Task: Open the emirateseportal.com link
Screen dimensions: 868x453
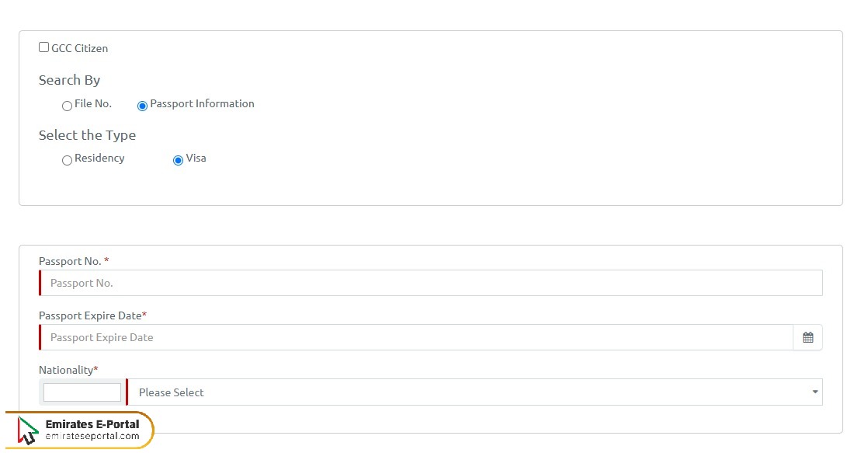Action: 92,436
